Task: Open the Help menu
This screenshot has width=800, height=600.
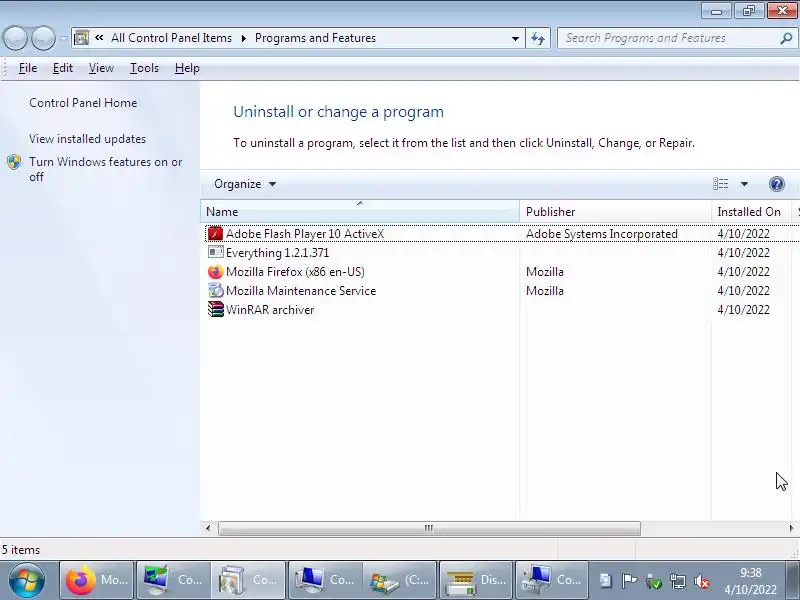Action: coord(187,68)
